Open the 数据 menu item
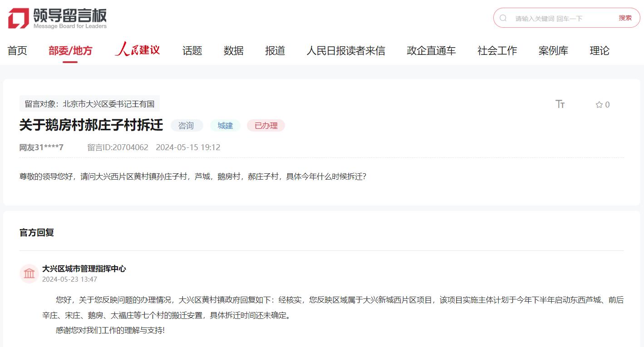644x347 pixels. [x=233, y=51]
